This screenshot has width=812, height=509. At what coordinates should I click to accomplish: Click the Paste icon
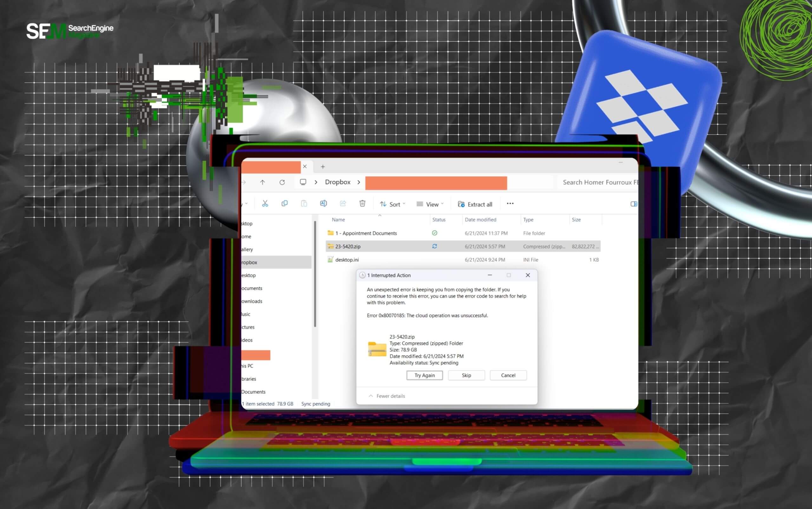304,203
